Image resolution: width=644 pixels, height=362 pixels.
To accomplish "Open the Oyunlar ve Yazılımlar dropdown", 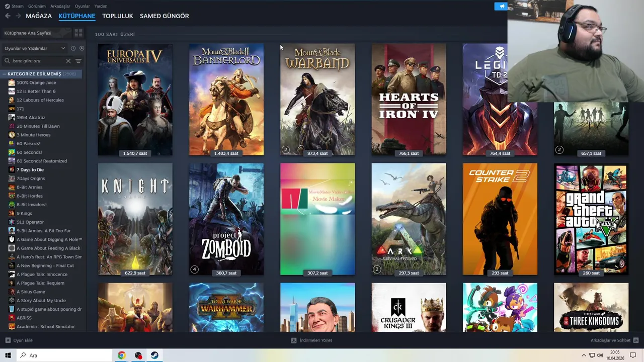I will click(x=34, y=48).
